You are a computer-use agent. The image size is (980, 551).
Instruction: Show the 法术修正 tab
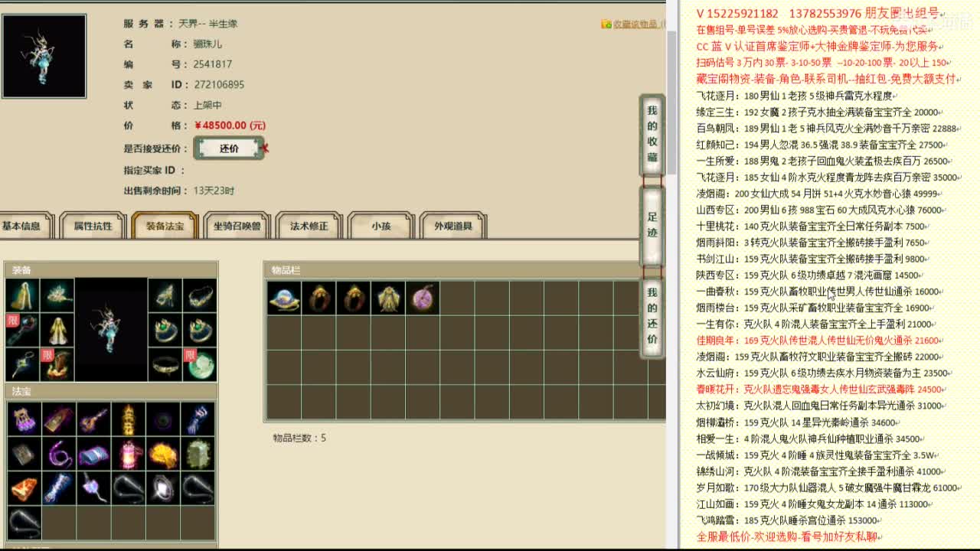(309, 226)
